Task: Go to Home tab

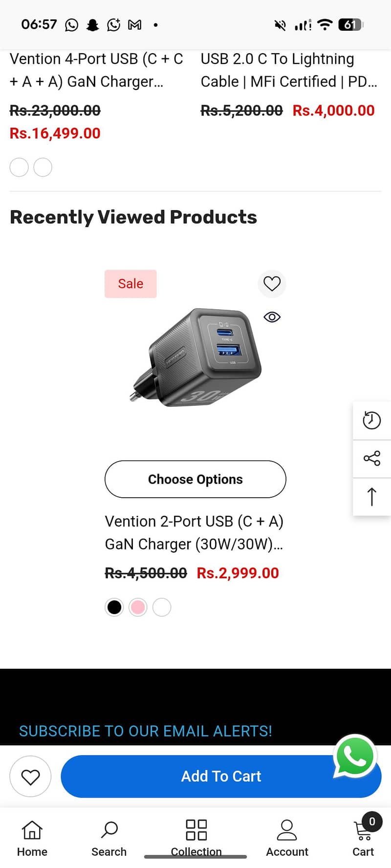Action: [x=32, y=838]
